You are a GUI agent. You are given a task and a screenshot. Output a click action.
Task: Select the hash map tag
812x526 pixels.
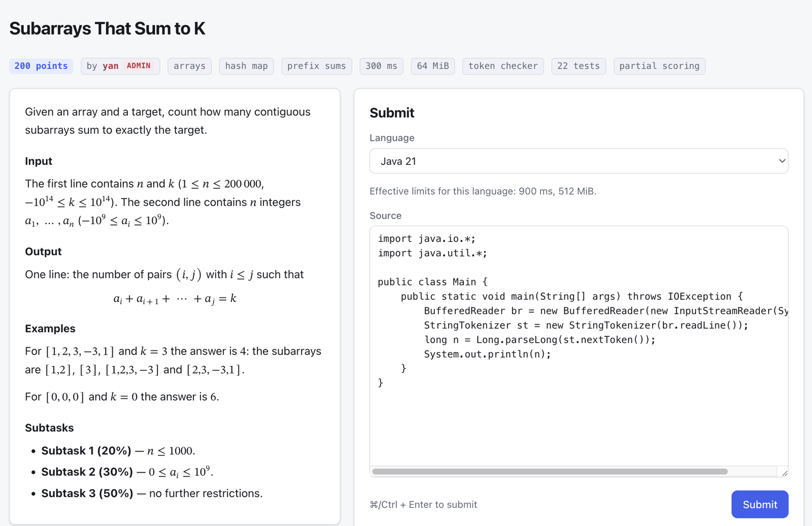(x=247, y=66)
